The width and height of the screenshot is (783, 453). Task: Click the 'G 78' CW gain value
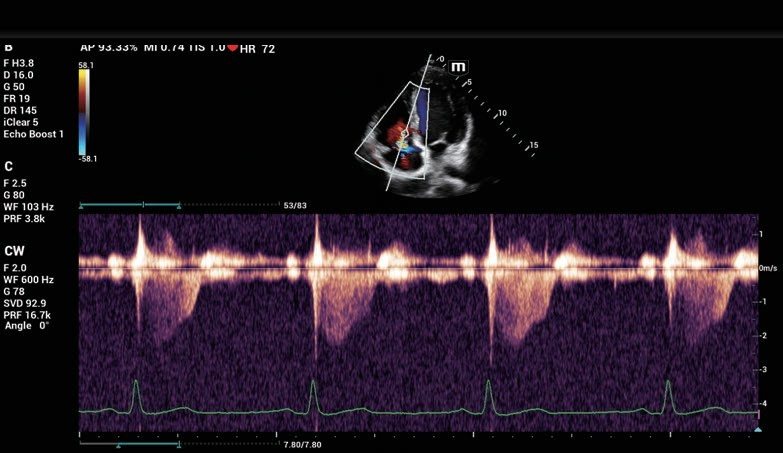click(14, 292)
